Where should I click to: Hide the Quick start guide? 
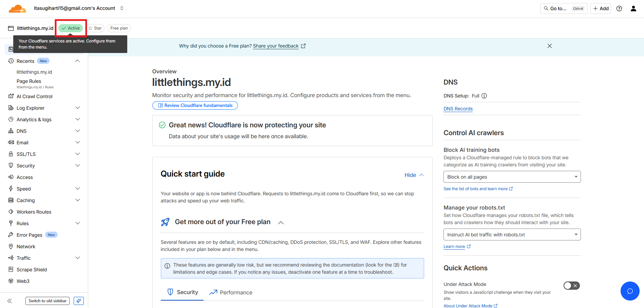(x=414, y=175)
